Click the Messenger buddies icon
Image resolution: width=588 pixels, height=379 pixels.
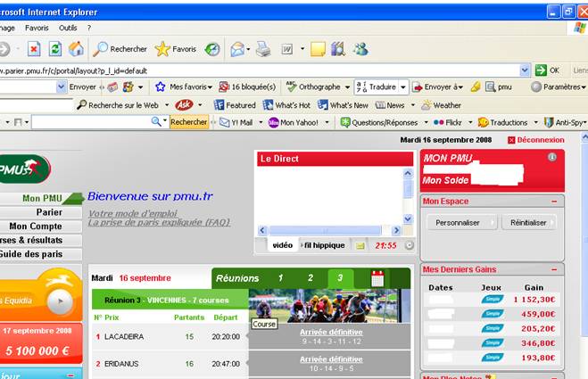coord(360,49)
